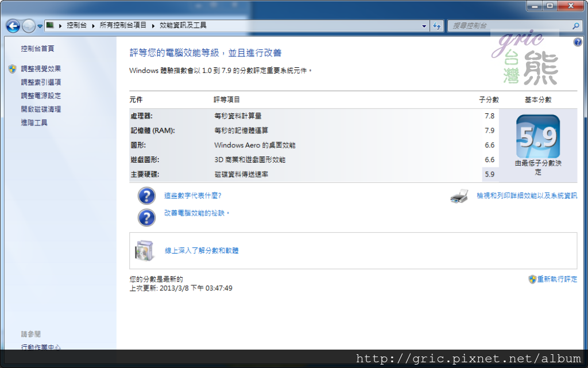
Task: Open 控制台首頁 link
Action: (37, 48)
